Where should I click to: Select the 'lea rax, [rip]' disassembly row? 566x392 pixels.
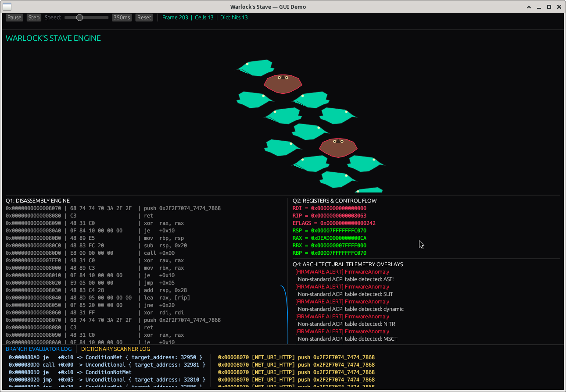[98, 298]
